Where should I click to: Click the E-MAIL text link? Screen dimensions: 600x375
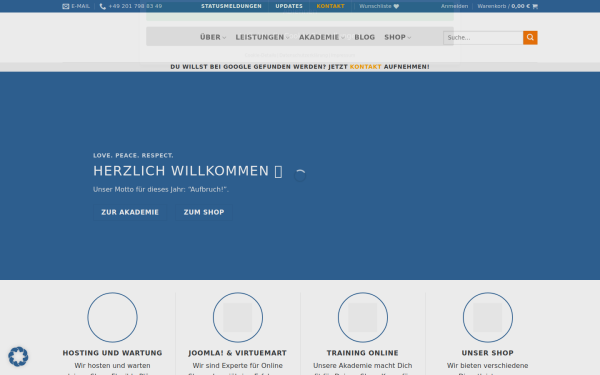[80, 6]
